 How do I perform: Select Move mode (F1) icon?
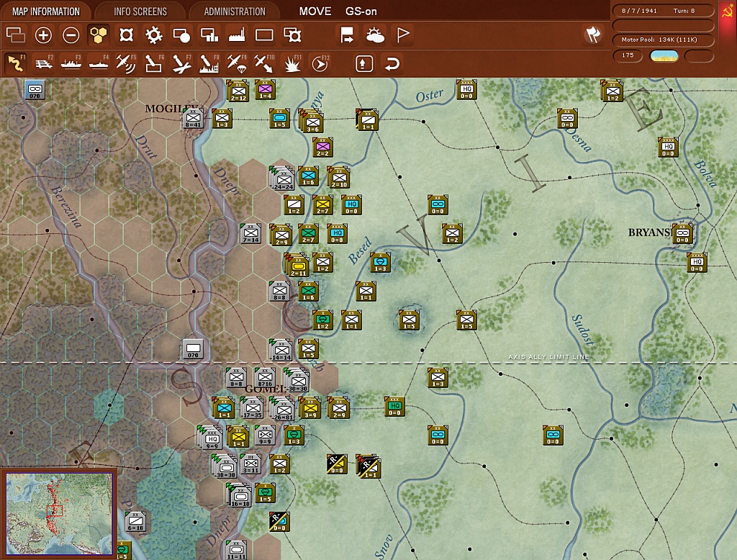pyautogui.click(x=16, y=63)
